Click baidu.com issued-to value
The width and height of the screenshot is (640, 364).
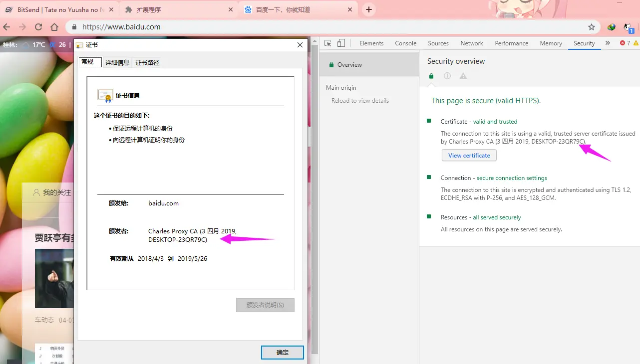pos(163,203)
